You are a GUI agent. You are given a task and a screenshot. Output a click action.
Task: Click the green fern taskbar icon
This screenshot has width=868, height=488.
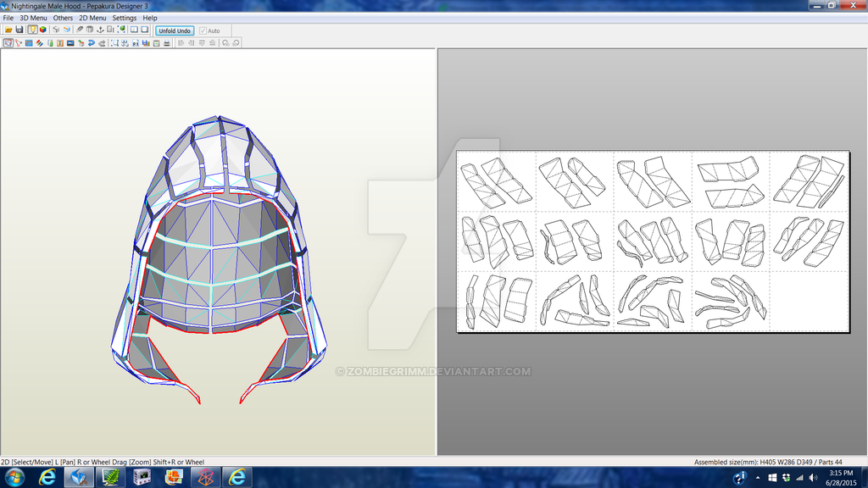pyautogui.click(x=111, y=477)
